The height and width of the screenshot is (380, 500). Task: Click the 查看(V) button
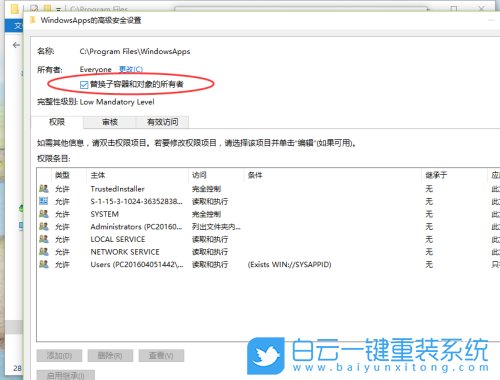161,356
